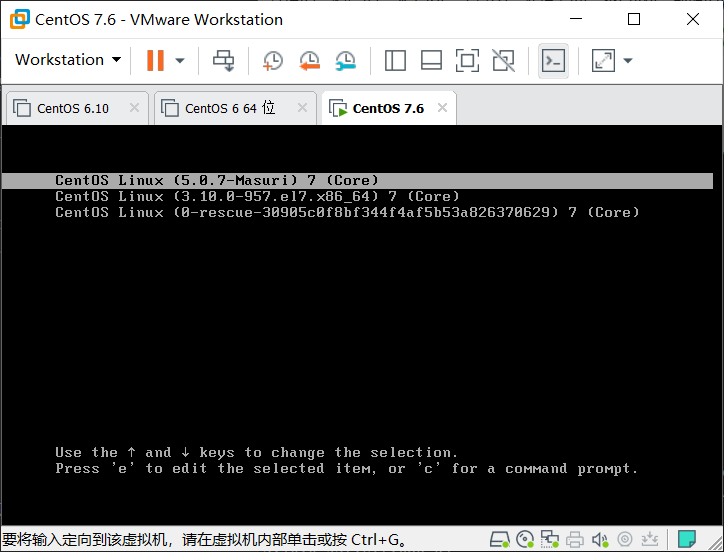
Task: Click the VMware Workstation title bar icon
Action: click(19, 19)
